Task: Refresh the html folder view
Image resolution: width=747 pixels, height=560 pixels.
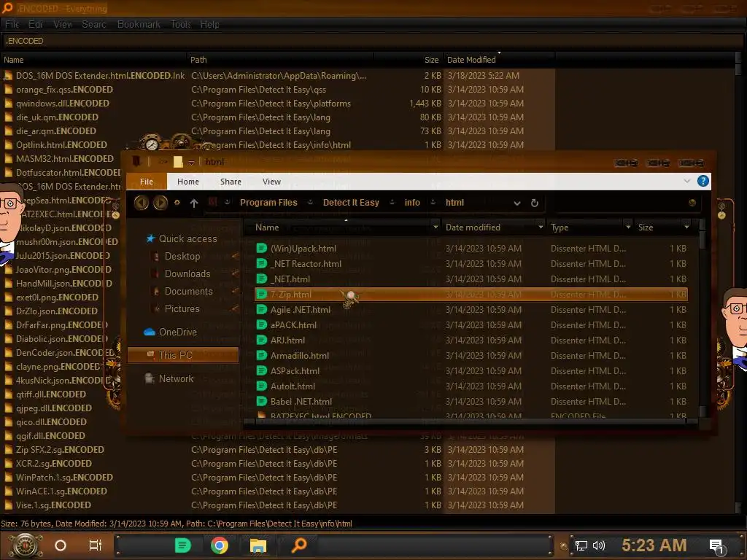Action: tap(535, 203)
